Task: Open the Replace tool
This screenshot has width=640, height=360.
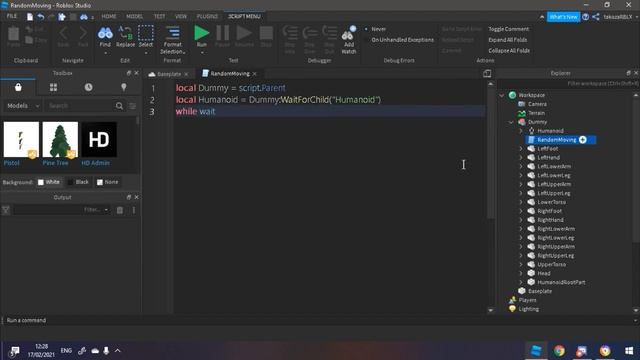Action: (125, 37)
